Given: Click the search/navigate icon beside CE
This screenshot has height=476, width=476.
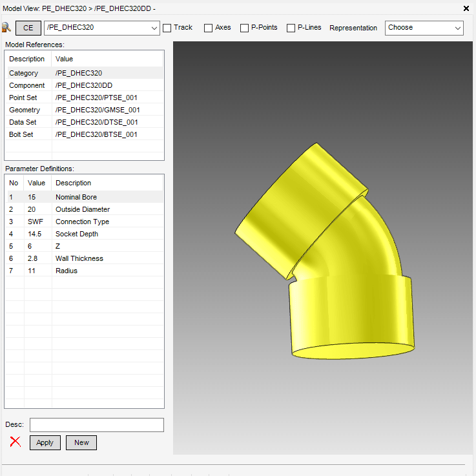Looking at the screenshot, I should 6,28.
